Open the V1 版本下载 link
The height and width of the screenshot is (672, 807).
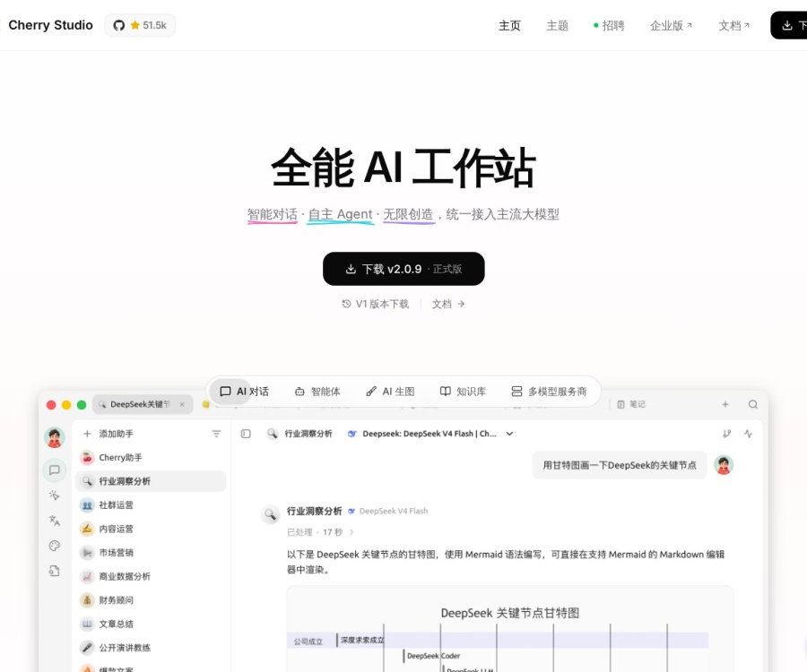pyautogui.click(x=375, y=304)
